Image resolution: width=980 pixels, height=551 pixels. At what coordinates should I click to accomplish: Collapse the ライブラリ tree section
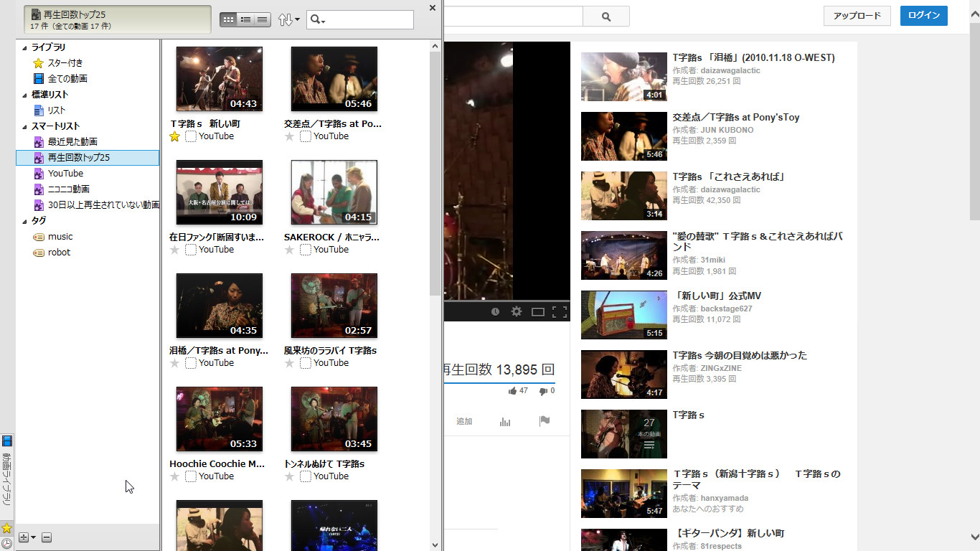(25, 47)
